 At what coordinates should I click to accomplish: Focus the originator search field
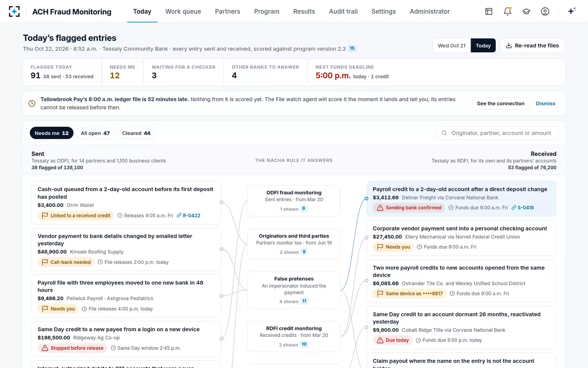pyautogui.click(x=497, y=133)
